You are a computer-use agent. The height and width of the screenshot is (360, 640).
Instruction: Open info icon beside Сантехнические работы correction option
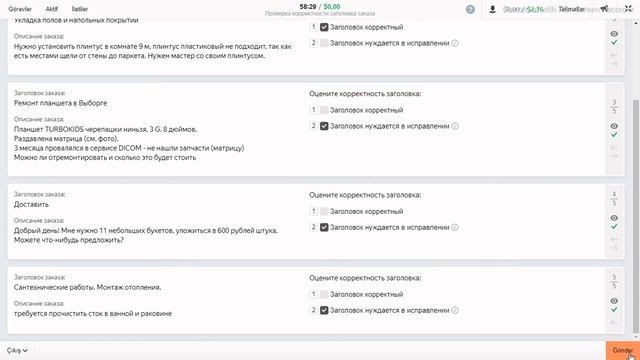pyautogui.click(x=455, y=310)
